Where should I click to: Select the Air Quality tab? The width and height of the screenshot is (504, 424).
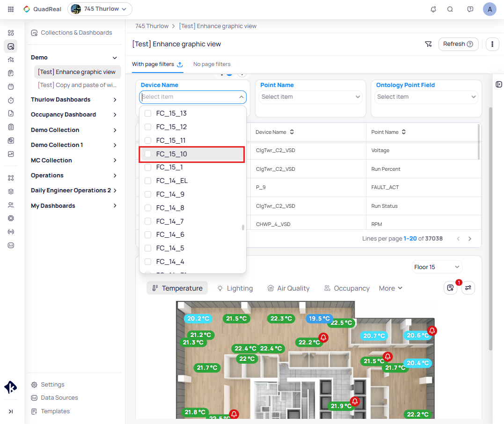[x=288, y=288]
